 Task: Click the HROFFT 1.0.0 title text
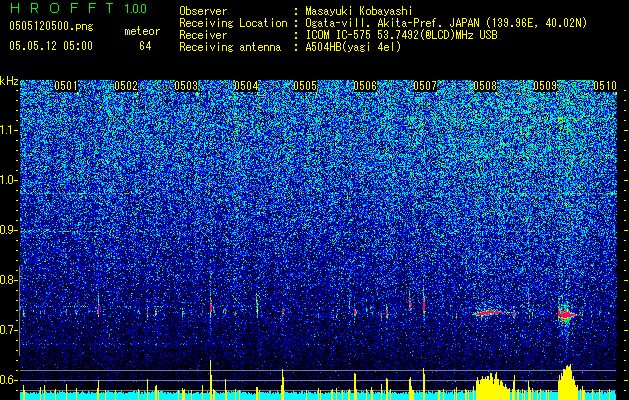click(x=78, y=8)
